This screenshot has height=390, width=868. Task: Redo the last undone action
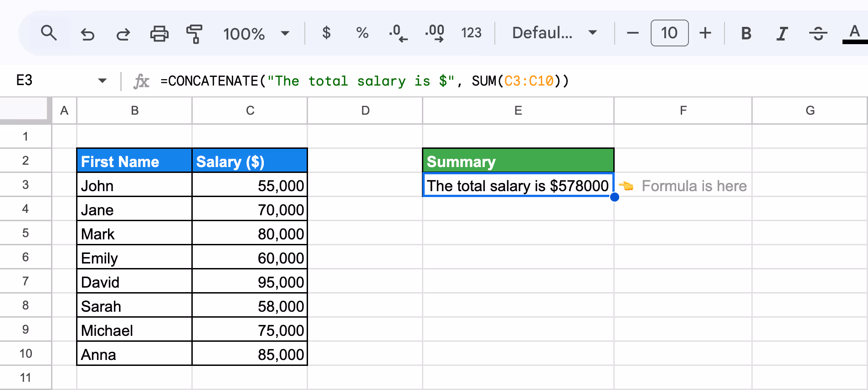[123, 34]
